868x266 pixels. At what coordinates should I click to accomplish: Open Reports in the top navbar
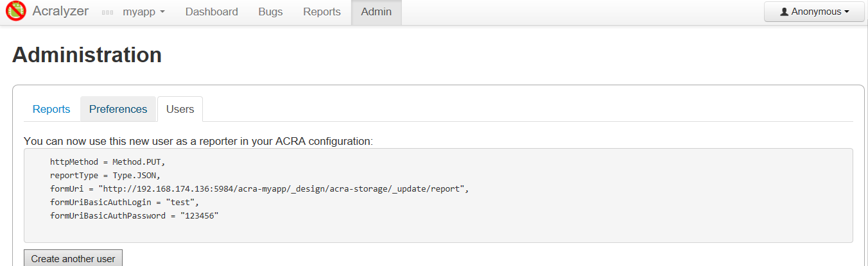click(322, 12)
